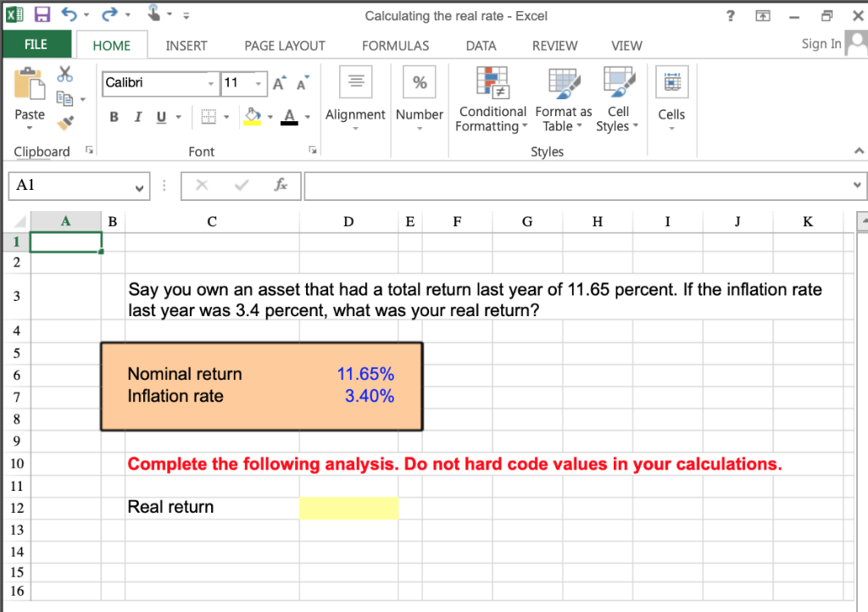Viewport: 868px width, 612px height.
Task: Toggle bold formatting
Action: (114, 116)
